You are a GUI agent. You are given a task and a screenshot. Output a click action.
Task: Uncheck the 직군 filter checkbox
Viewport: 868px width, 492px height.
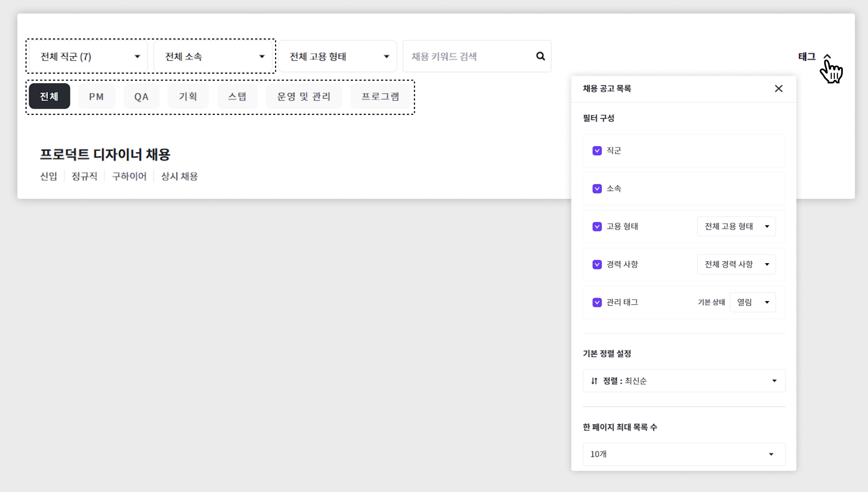[x=597, y=151]
